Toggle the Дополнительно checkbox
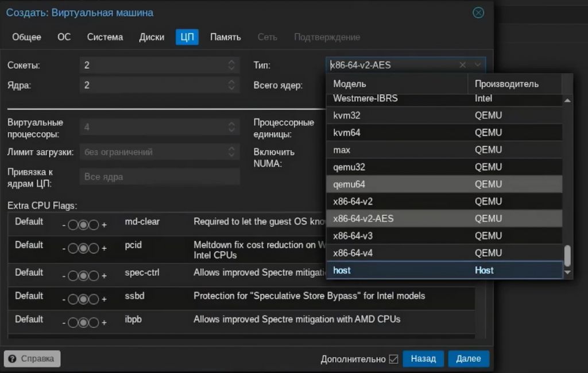Viewport: 588px width, 373px height. [x=393, y=359]
